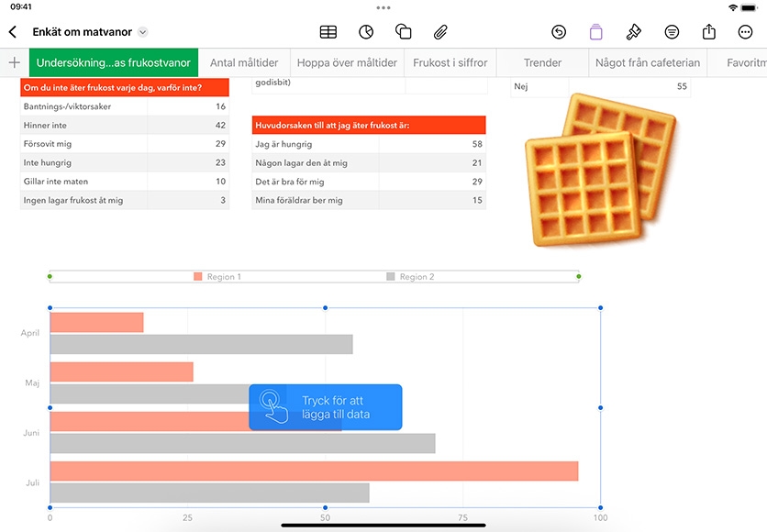Switch to the Trender tab

tap(542, 62)
